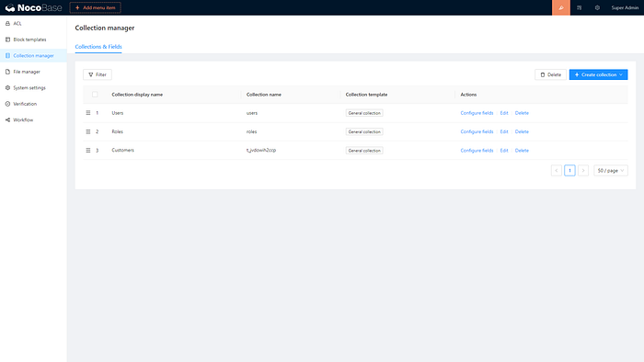Click the NocoBase logo

33,7
